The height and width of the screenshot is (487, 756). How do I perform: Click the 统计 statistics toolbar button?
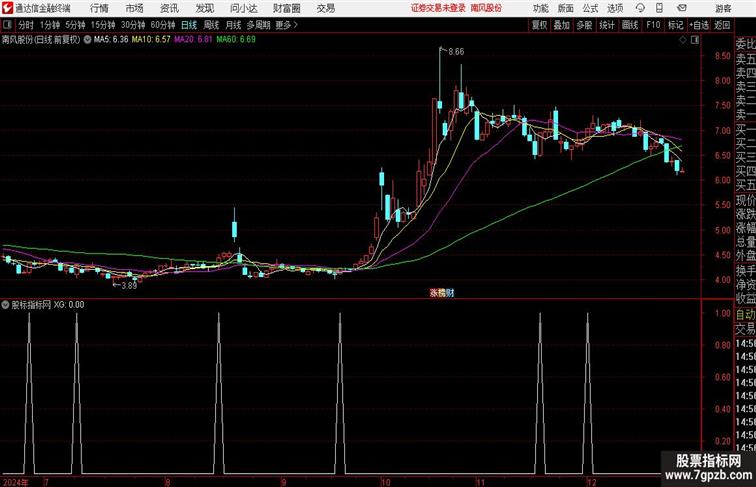tap(607, 25)
